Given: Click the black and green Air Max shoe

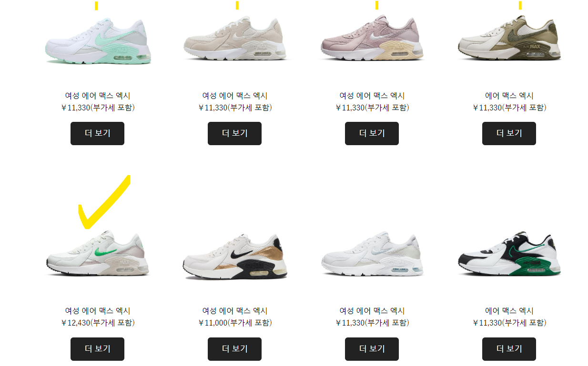Looking at the screenshot, I should (x=509, y=255).
